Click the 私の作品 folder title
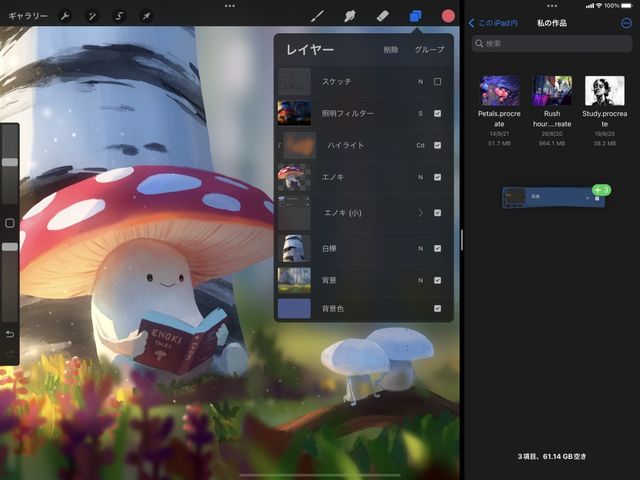The width and height of the screenshot is (640, 480). click(x=552, y=23)
